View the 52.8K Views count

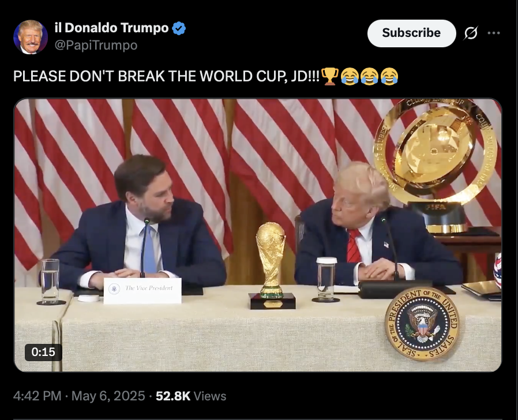tap(191, 396)
